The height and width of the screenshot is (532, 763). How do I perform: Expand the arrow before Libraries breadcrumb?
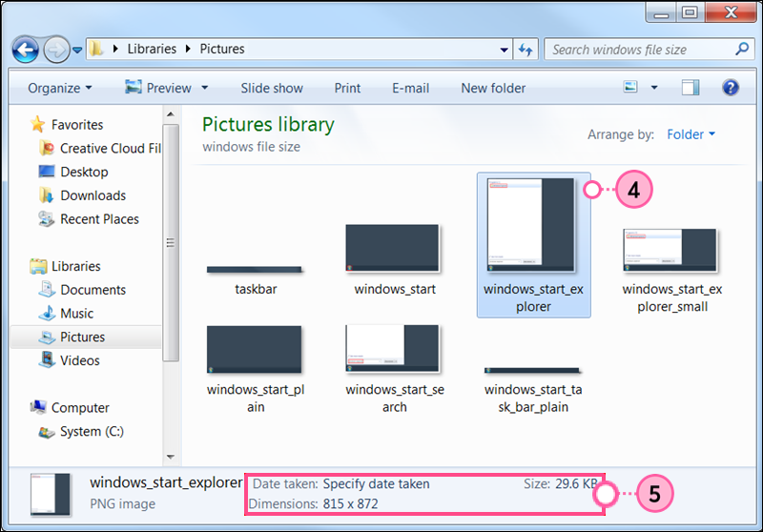click(115, 50)
